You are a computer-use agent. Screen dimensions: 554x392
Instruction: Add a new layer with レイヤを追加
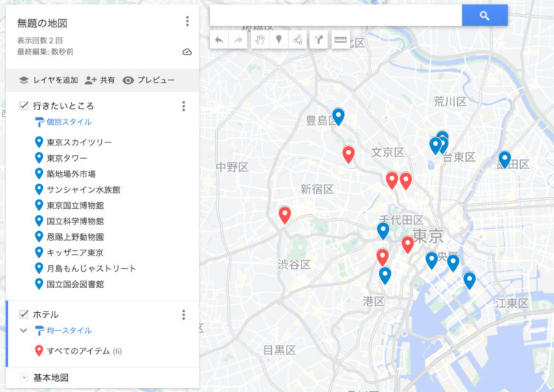(x=48, y=80)
